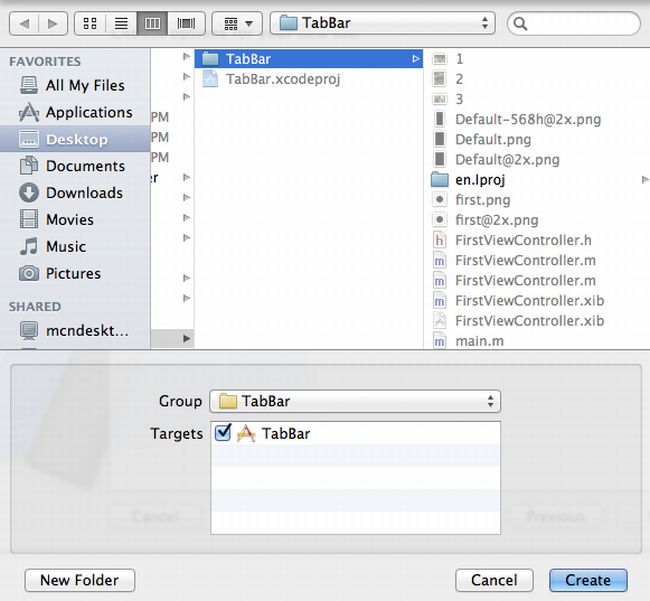Expand en.lproj folder arrow
650x601 pixels.
(645, 180)
